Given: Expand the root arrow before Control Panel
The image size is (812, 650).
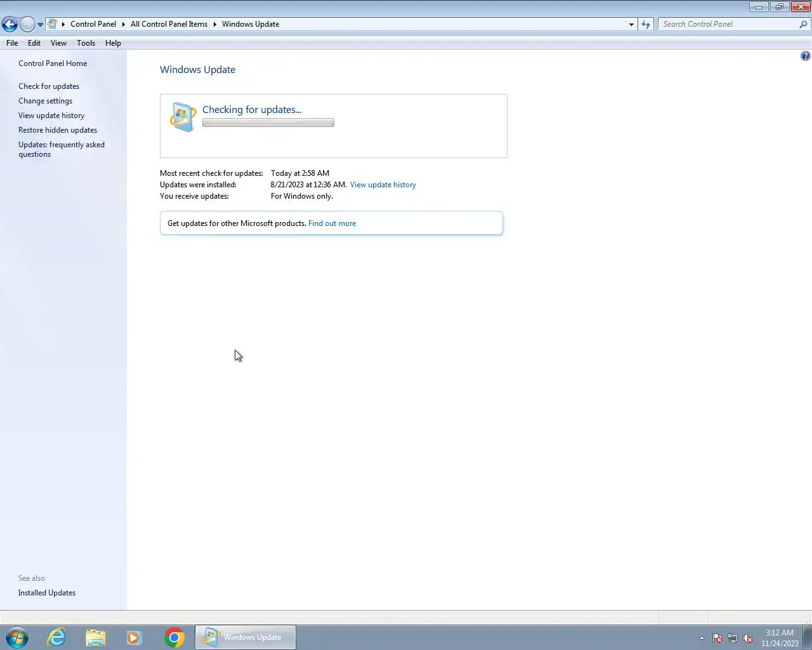Looking at the screenshot, I should pos(63,24).
